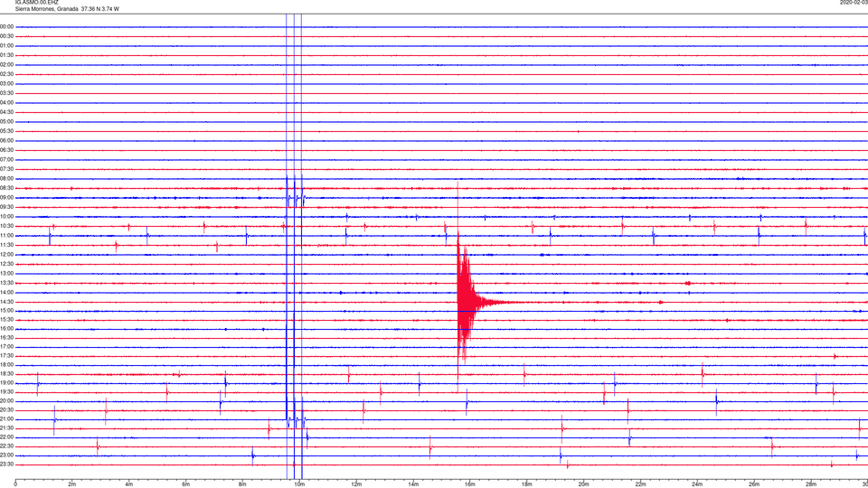
Task: Click the large red earthquake waveform burst
Action: [467, 302]
